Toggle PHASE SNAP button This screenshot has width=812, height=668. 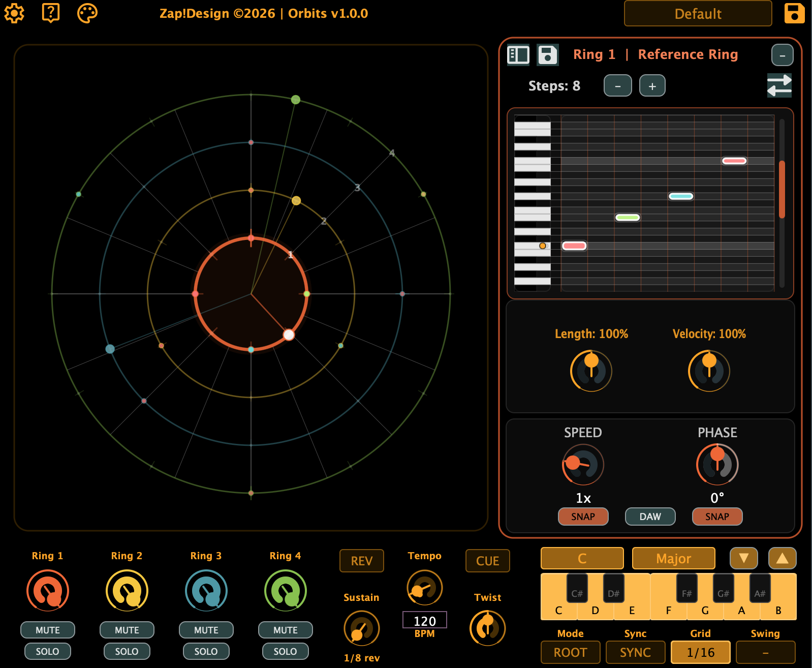pyautogui.click(x=717, y=517)
